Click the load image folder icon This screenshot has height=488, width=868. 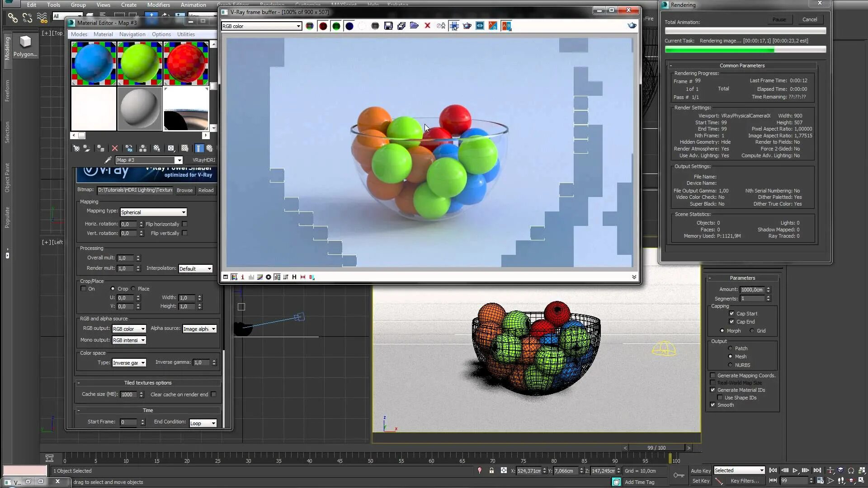(x=414, y=26)
